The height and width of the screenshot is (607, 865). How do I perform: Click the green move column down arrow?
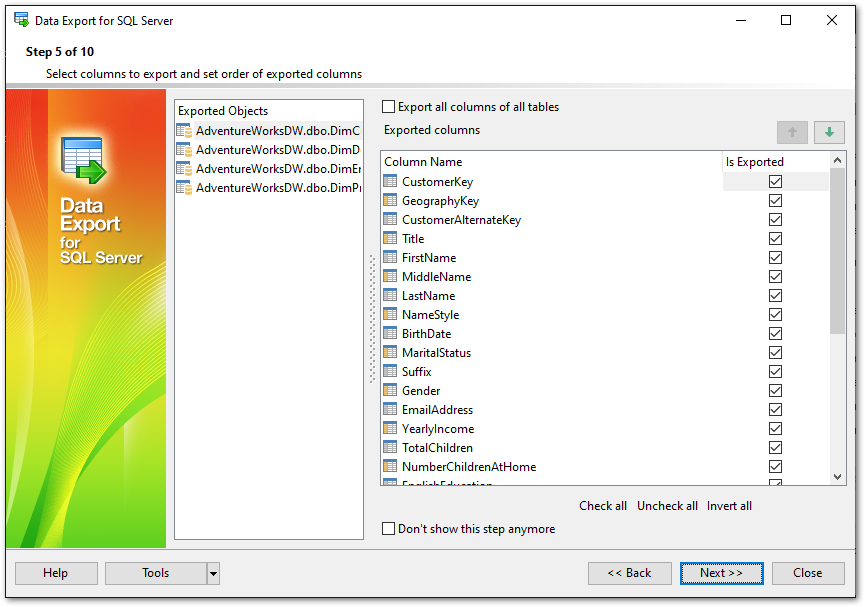click(829, 132)
